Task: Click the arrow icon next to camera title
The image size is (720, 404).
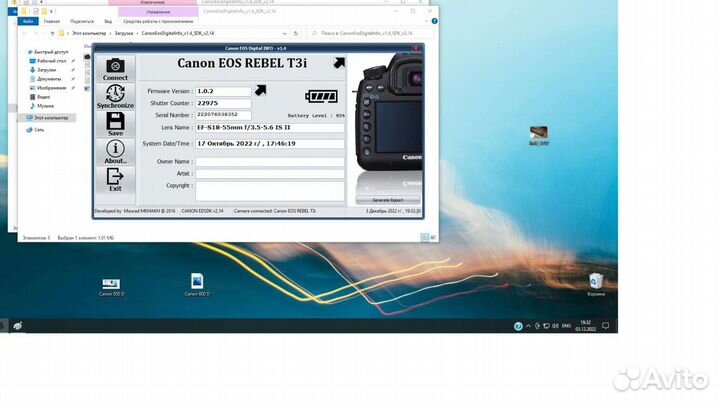Action: (x=339, y=63)
